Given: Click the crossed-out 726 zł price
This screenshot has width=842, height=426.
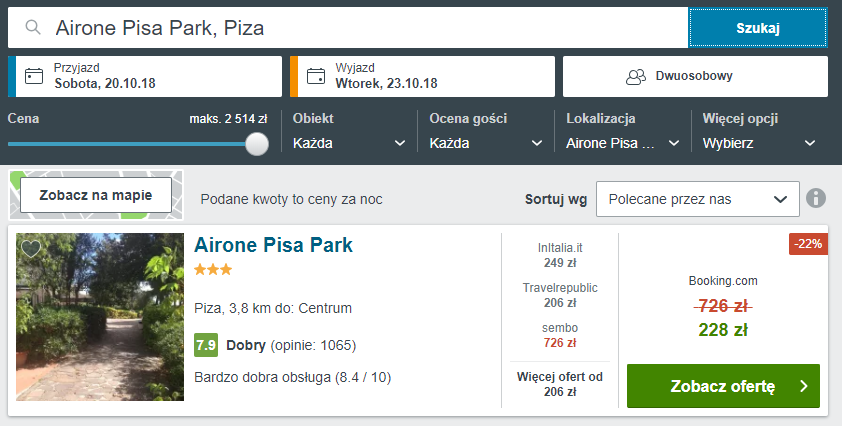Looking at the screenshot, I should tap(723, 306).
